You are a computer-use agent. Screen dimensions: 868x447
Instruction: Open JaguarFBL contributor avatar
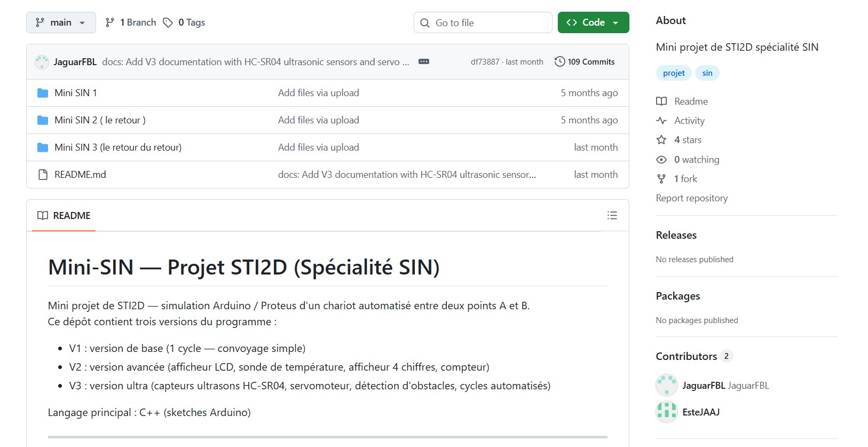(667, 385)
